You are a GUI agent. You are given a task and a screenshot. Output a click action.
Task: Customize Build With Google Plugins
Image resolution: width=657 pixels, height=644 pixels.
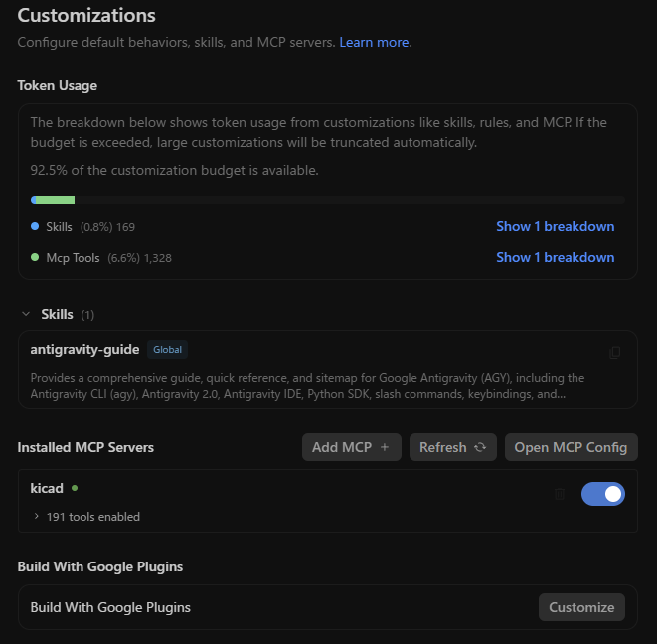tap(581, 607)
